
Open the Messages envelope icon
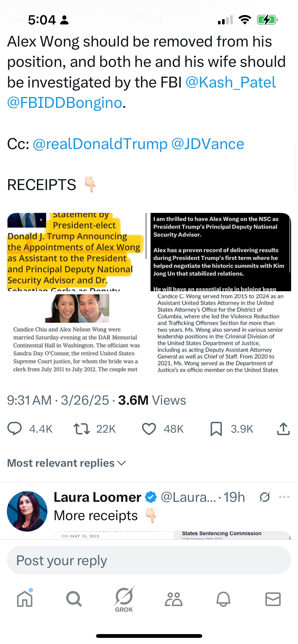(273, 599)
